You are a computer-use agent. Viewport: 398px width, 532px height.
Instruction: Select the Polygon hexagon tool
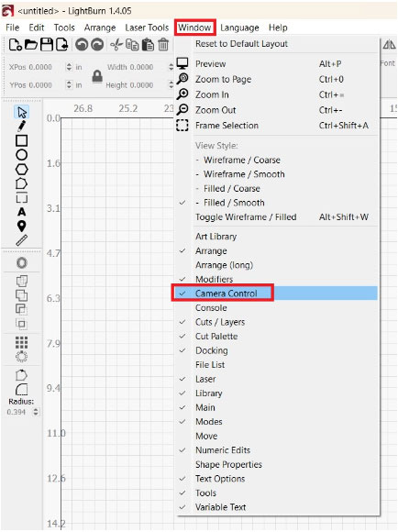click(22, 169)
